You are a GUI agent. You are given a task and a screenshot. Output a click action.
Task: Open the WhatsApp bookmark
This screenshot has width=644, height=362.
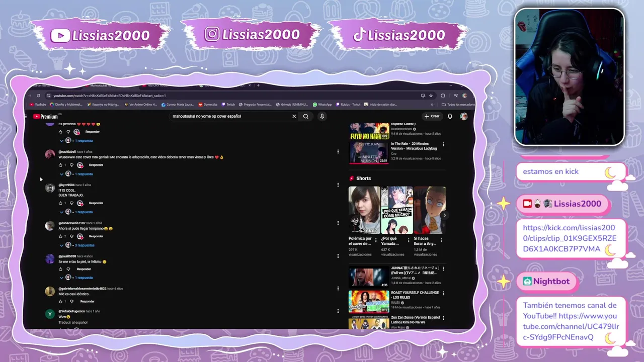pyautogui.click(x=323, y=105)
